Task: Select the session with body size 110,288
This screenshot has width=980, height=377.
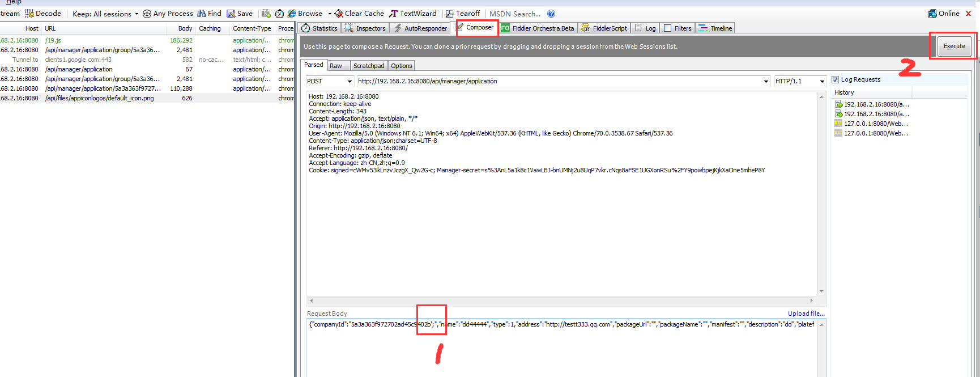Action: coord(147,88)
